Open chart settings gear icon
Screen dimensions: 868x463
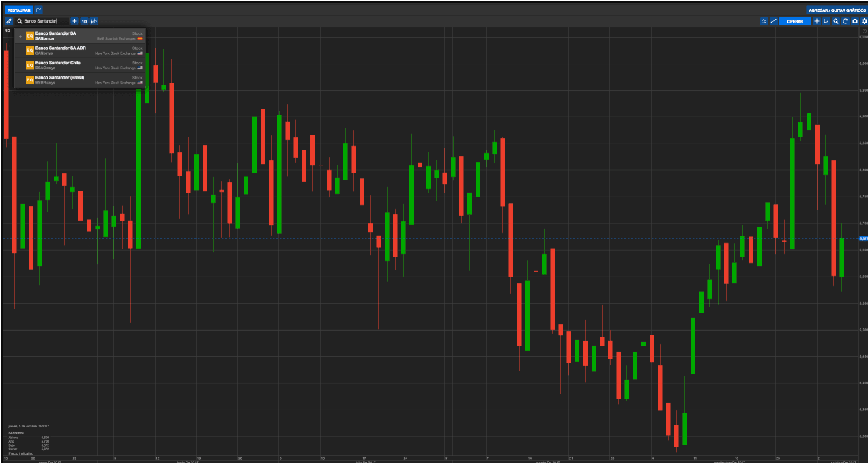(863, 21)
